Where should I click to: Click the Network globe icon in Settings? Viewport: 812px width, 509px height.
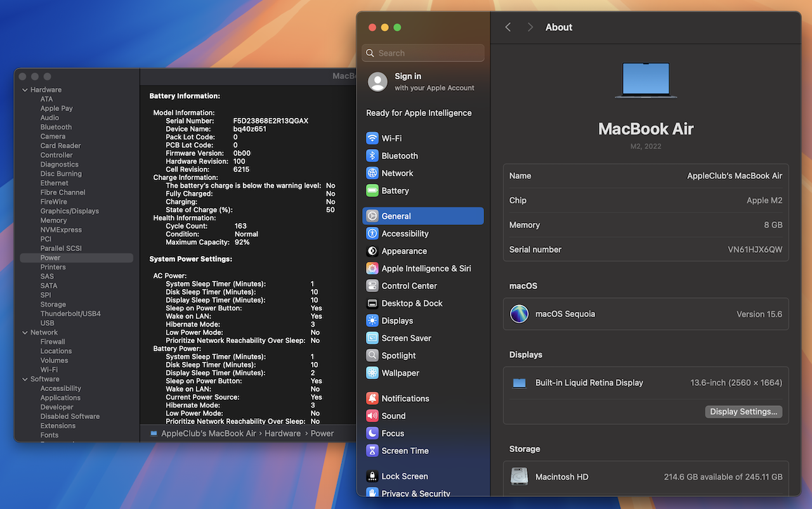(372, 173)
